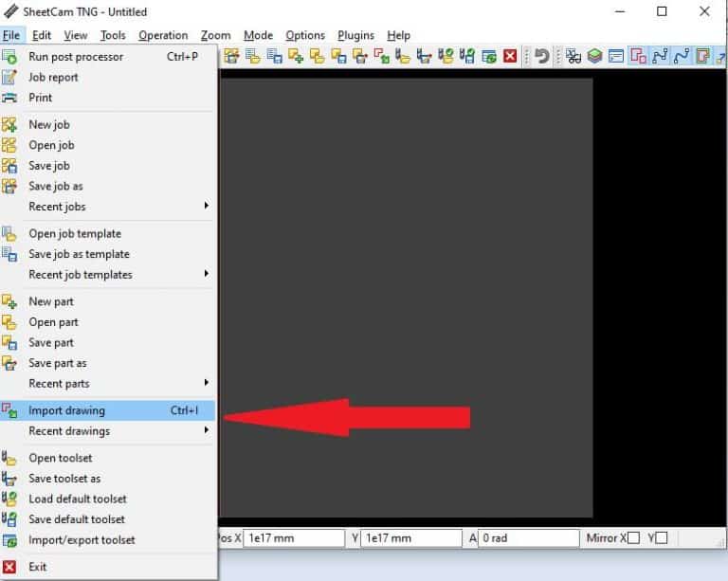Click the Open toolset icon in the menu
The image size is (728, 581).
[x=10, y=459]
